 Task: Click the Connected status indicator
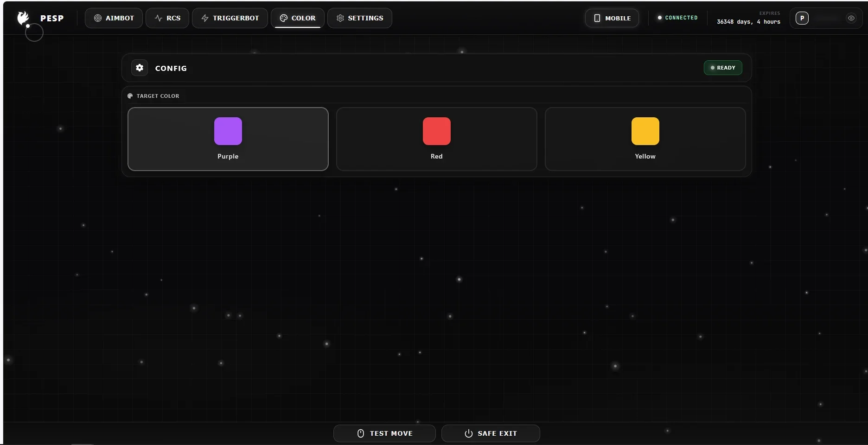(677, 18)
